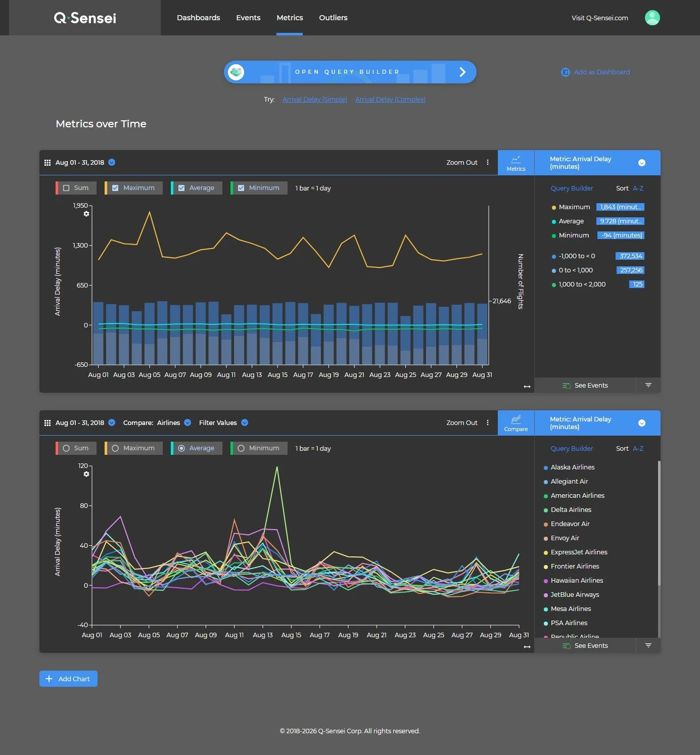The image size is (700, 755).
Task: Click the Maximum value bar 1,843
Action: pyautogui.click(x=620, y=207)
